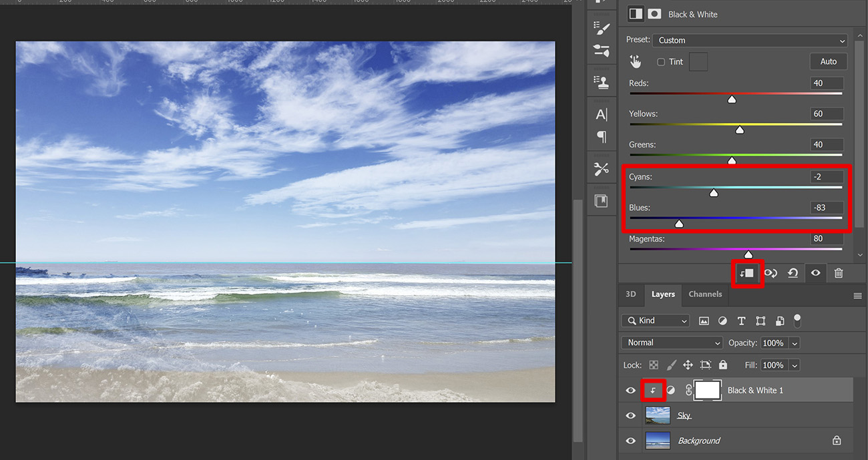Filter layers by adjustment layers icon

coord(722,321)
